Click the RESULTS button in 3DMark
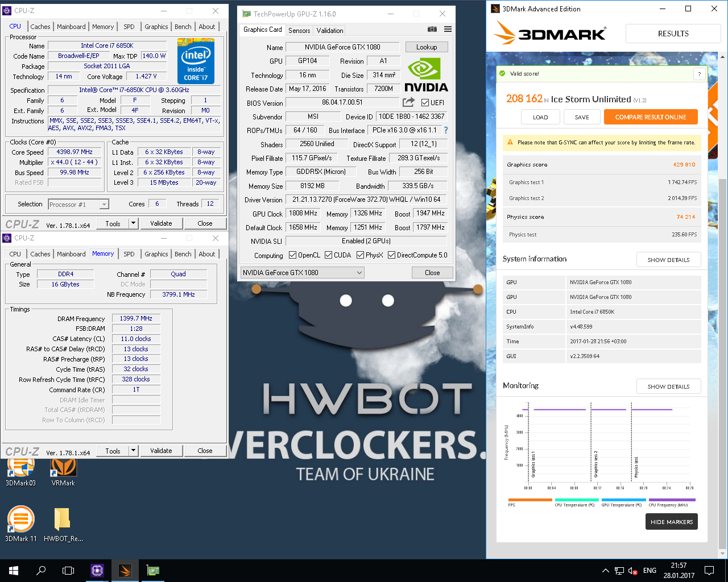Screen dimensions: 728x582 pos(673,34)
